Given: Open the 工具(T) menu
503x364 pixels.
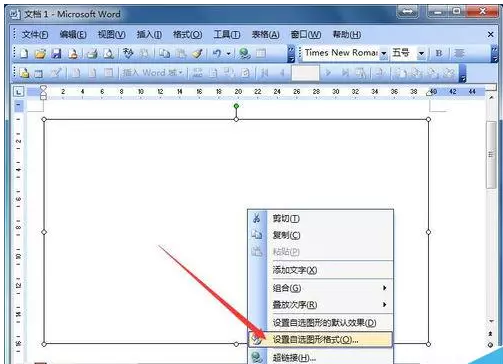Looking at the screenshot, I should click(227, 34).
